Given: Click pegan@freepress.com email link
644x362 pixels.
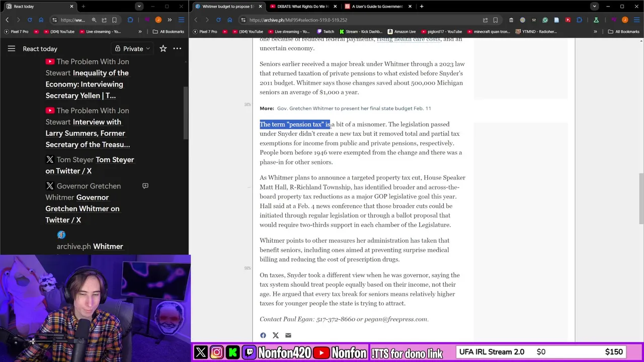Looking at the screenshot, I should point(395,319).
